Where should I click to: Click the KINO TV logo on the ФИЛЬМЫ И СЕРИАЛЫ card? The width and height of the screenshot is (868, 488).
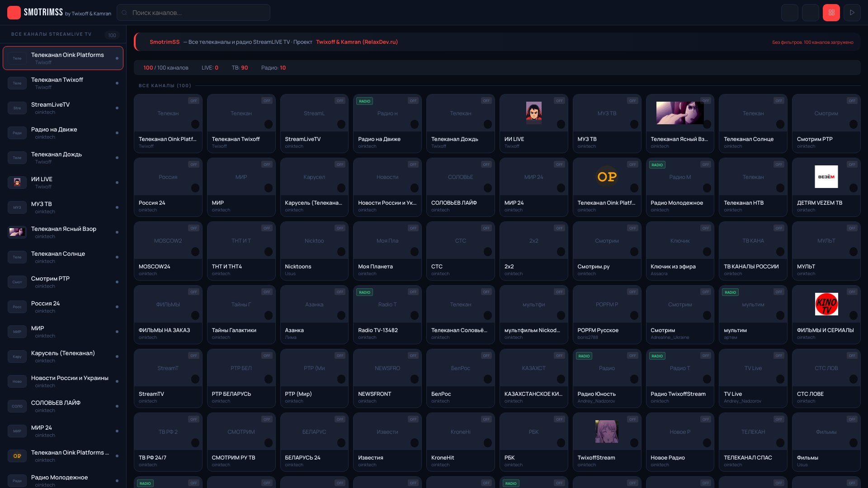click(x=826, y=304)
